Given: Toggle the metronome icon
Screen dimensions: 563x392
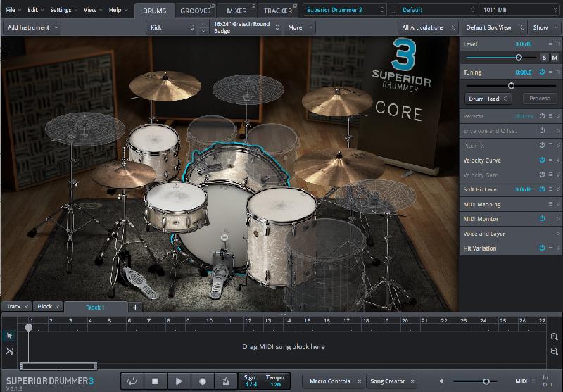Looking at the screenshot, I should (226, 381).
